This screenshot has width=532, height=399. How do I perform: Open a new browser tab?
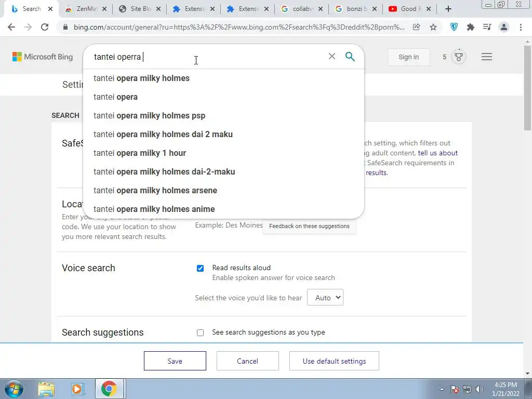tap(448, 9)
